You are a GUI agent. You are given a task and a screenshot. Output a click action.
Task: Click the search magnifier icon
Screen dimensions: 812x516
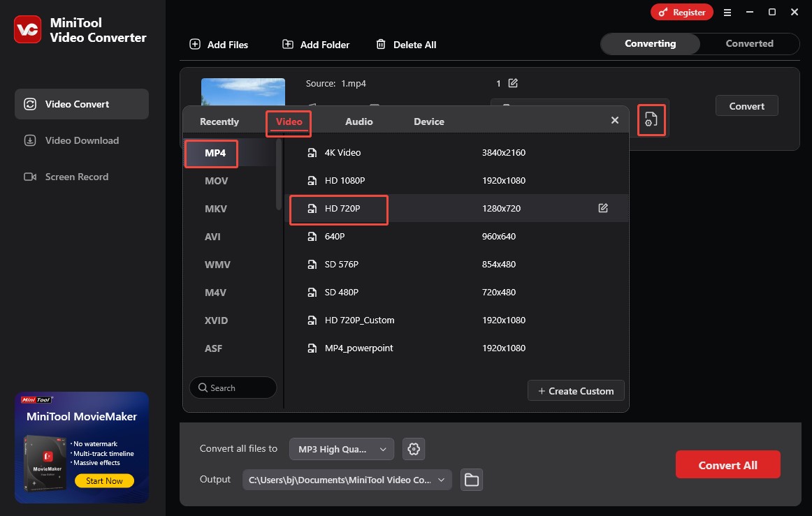[203, 388]
